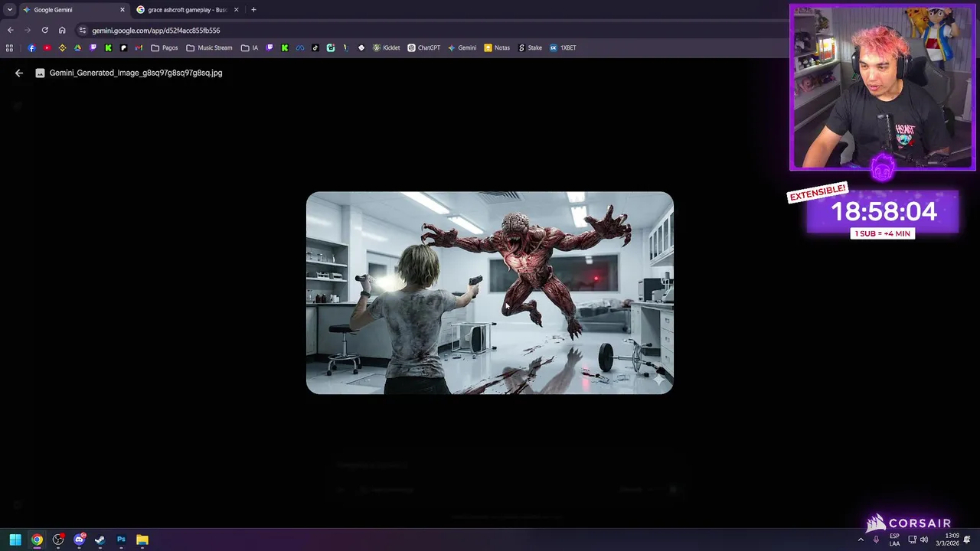Open the tab search dropdown arrow
980x551 pixels.
9,10
